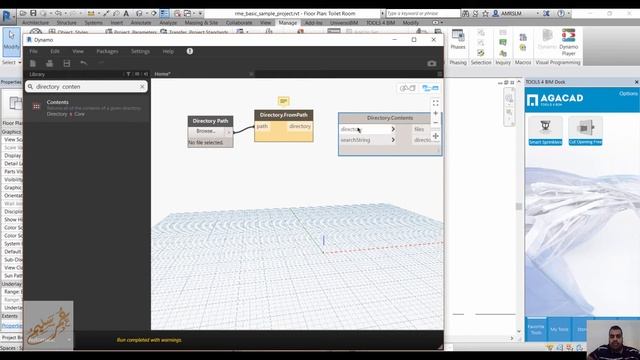Click the pan cross icon on the canvas
Image resolution: width=640 pixels, height=360 pixels.
(x=436, y=136)
